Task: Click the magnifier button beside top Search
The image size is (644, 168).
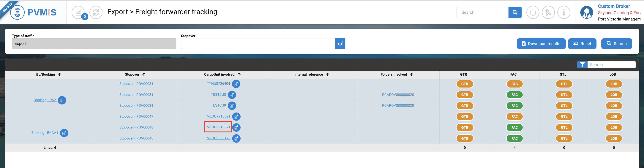Action: (x=515, y=12)
